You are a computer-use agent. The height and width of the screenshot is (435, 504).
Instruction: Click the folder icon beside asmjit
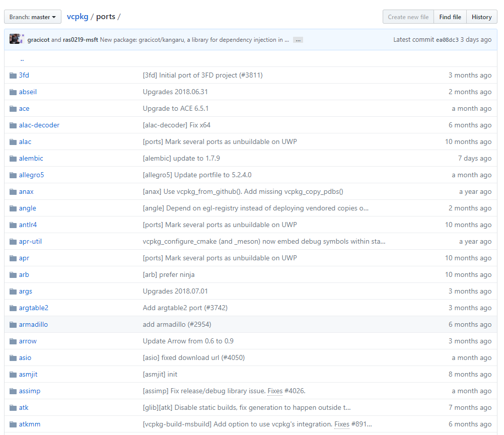(13, 374)
